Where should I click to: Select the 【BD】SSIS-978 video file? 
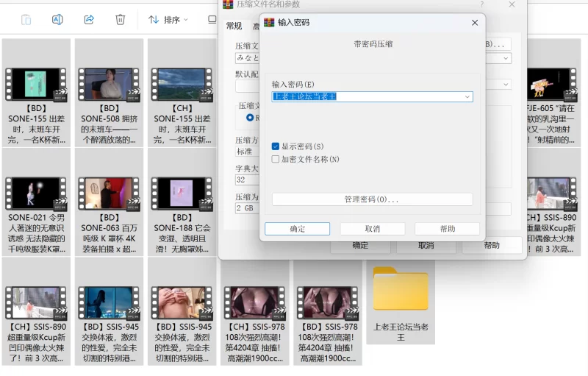pyautogui.click(x=328, y=311)
